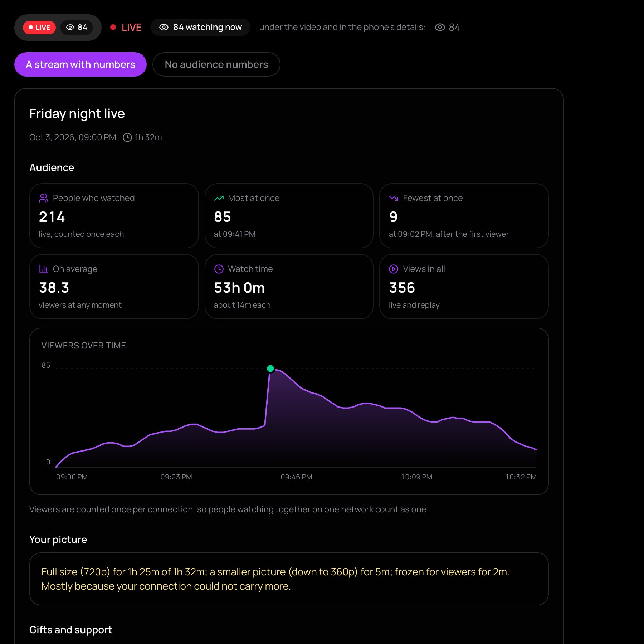Click the yellow 'Your picture' quality summary text
The width and height of the screenshot is (644, 644).
pyautogui.click(x=275, y=579)
